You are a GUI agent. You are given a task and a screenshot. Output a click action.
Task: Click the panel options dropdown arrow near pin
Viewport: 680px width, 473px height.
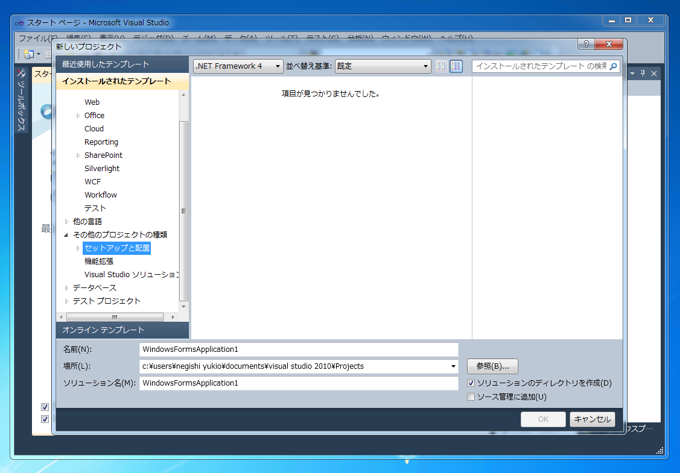[x=633, y=73]
